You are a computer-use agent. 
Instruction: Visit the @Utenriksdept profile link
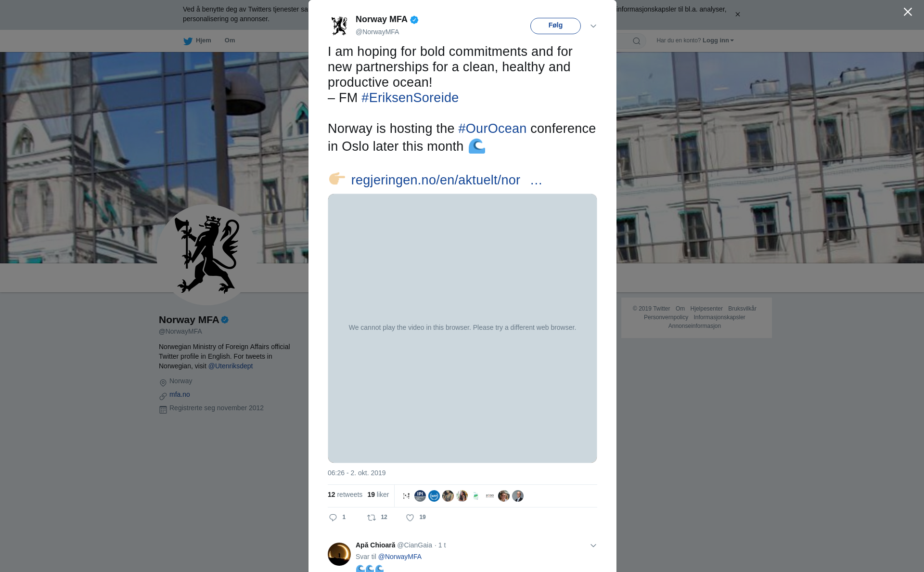point(231,366)
